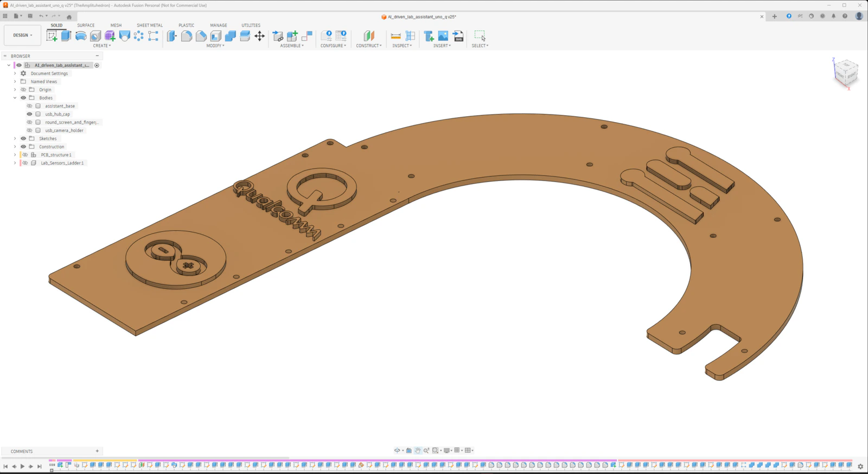
Task: Open the Create Form tool
Action: pos(110,36)
